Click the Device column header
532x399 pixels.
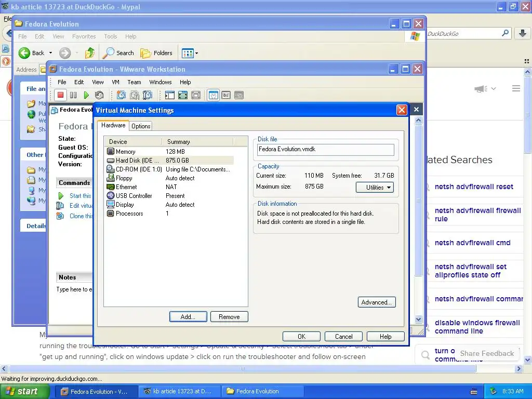click(133, 142)
